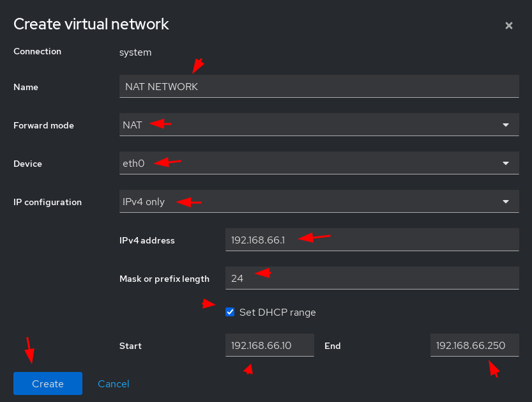Screen dimensions: 532x402
Task: Click the DHCP End address field
Action: 475,345
